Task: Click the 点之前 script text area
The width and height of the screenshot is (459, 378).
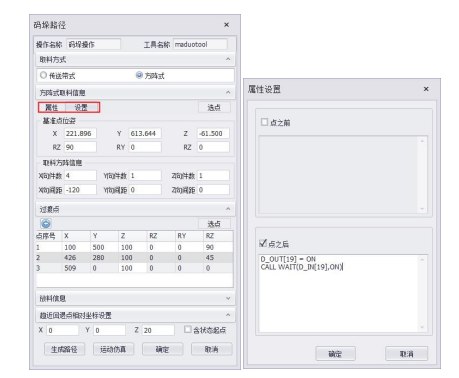Action: coord(339,175)
